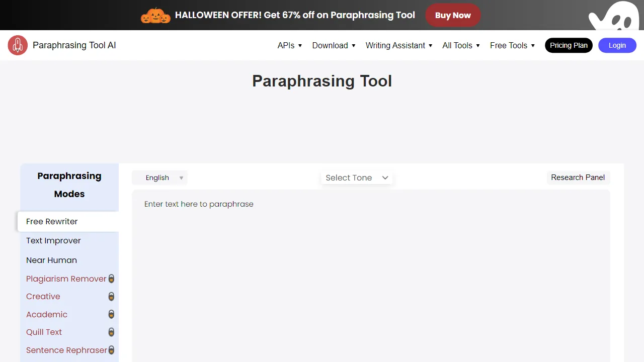
Task: Click the Buy Now button
Action: click(453, 15)
